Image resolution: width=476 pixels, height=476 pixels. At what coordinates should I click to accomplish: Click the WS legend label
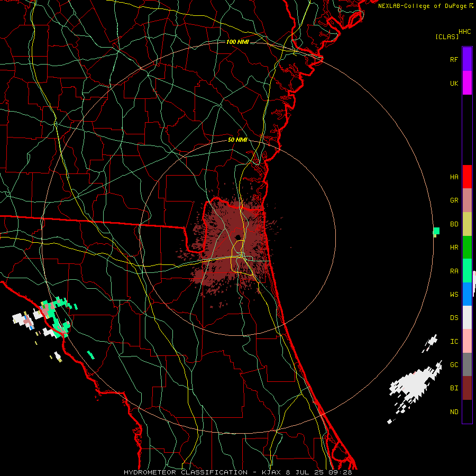point(454,294)
